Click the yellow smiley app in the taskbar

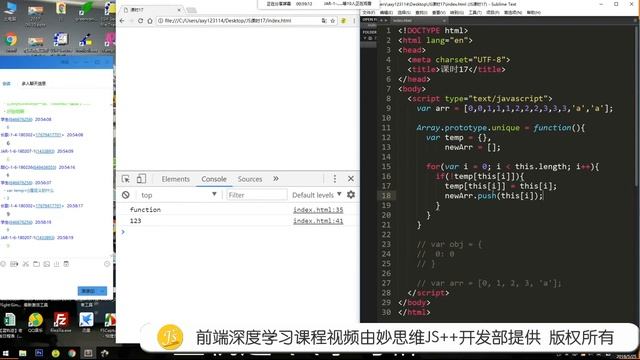(56, 353)
